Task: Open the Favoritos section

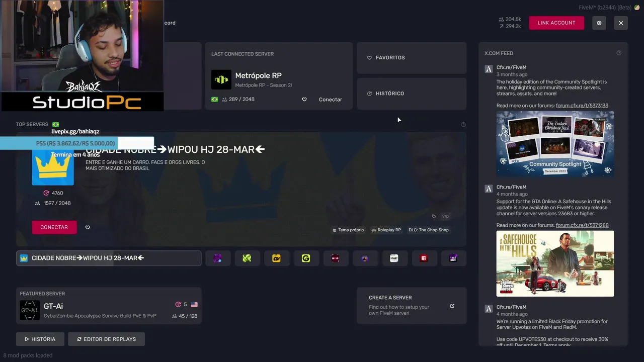Action: 412,58
